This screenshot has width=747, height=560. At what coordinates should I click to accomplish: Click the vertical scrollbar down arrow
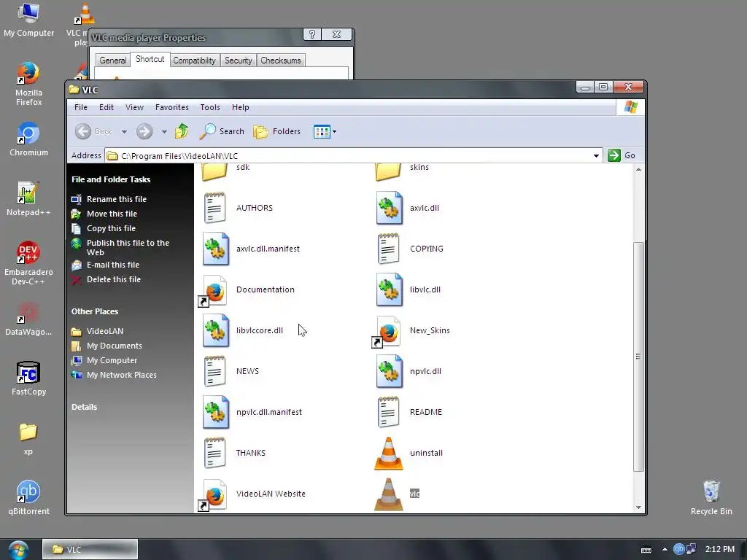(x=638, y=507)
